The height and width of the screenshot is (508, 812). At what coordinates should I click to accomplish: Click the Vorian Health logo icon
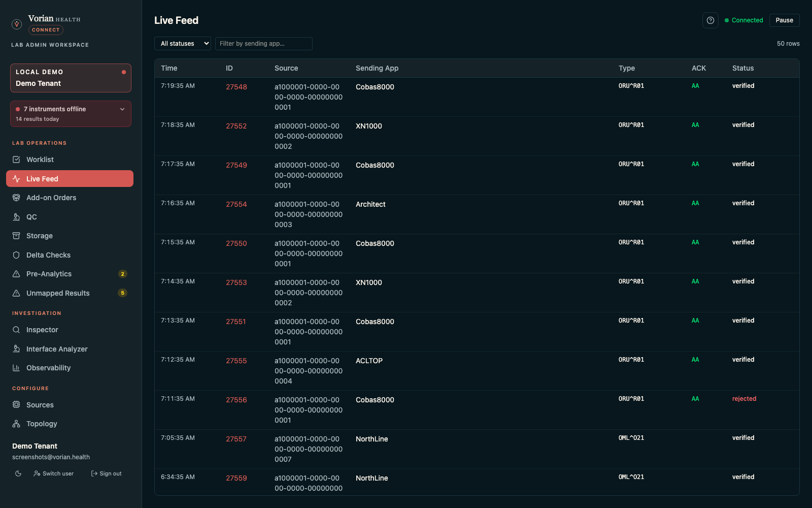[x=17, y=24]
